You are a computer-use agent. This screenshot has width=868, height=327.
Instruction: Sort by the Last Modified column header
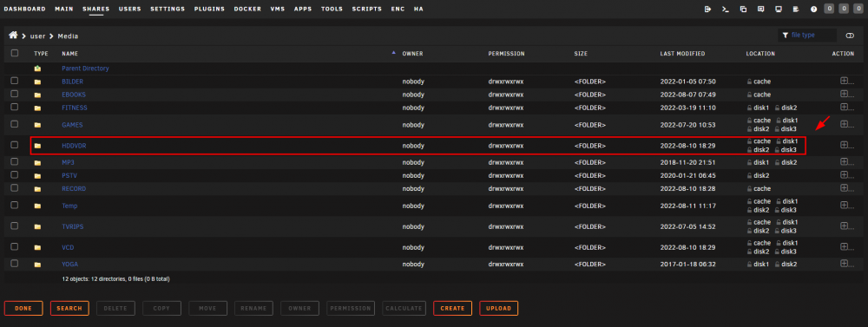682,54
